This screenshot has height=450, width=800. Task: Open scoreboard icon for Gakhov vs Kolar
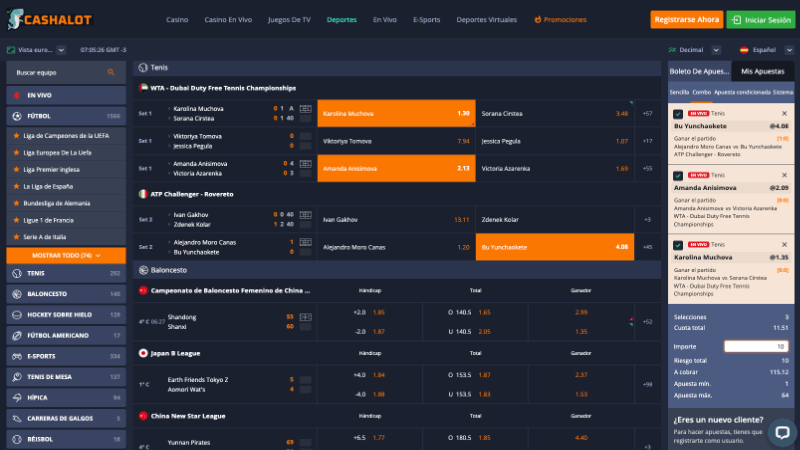pos(306,215)
